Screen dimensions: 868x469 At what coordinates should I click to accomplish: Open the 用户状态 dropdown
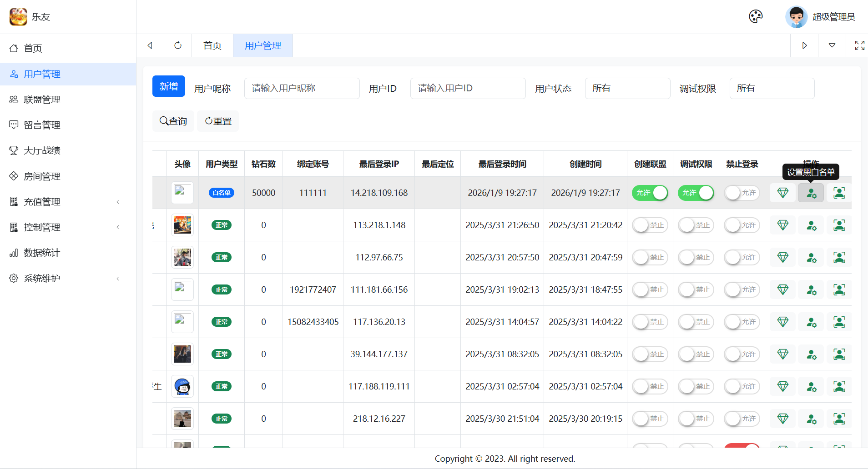click(x=627, y=88)
